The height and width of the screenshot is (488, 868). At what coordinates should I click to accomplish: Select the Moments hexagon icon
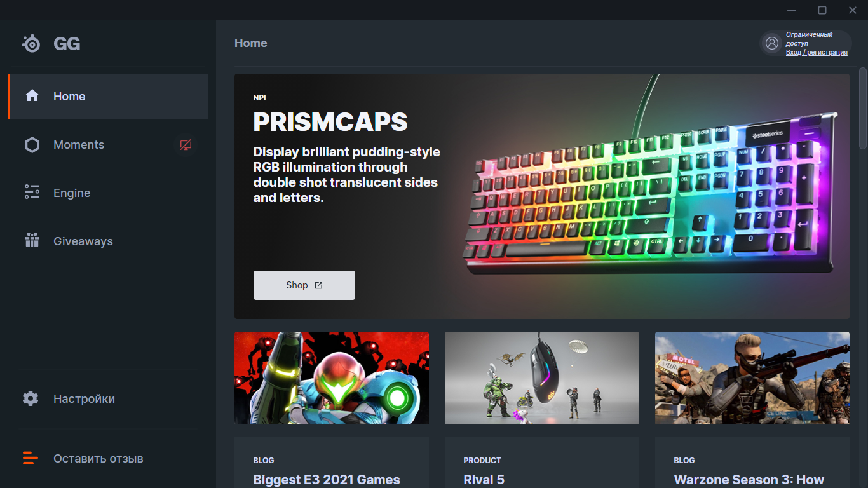coord(32,145)
